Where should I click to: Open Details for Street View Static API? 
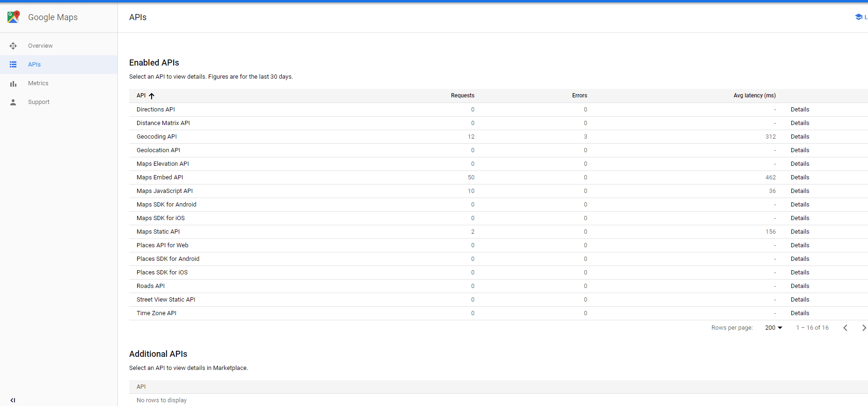tap(800, 300)
